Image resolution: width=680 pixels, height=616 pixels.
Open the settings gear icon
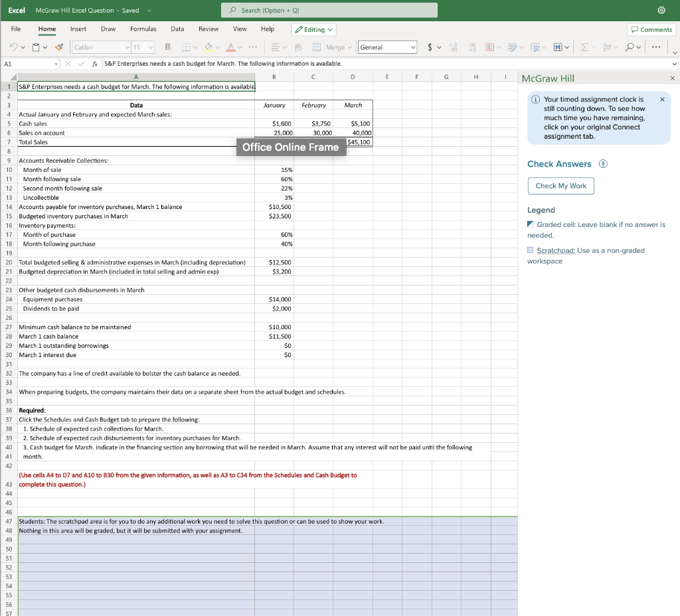coord(662,11)
